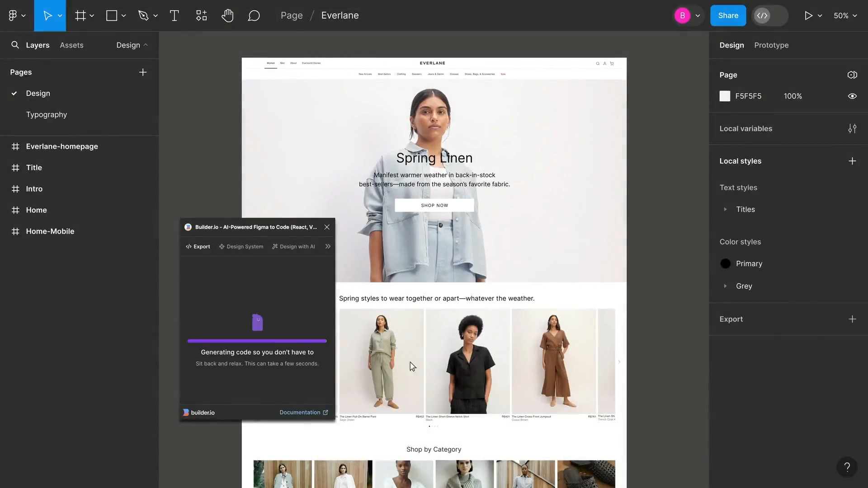Switch to the Prototype tab
Viewport: 868px width, 488px height.
(771, 45)
